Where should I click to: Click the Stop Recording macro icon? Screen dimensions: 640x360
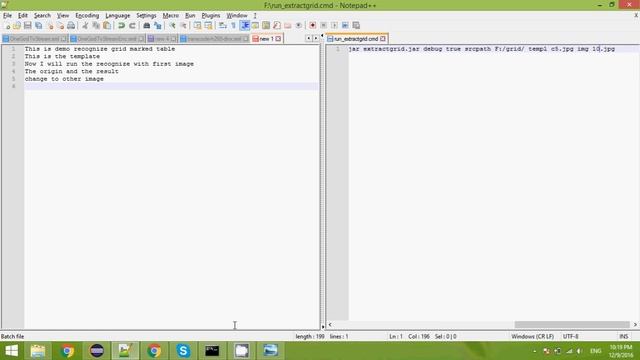coord(323,26)
